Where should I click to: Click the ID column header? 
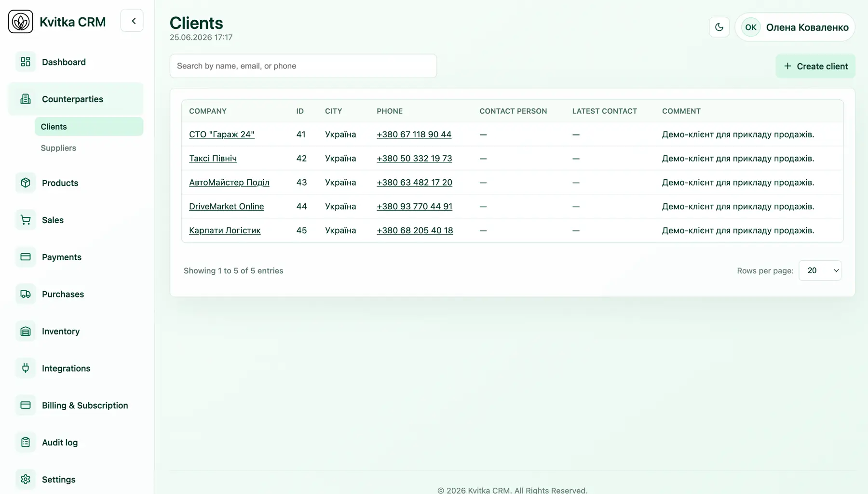[300, 111]
